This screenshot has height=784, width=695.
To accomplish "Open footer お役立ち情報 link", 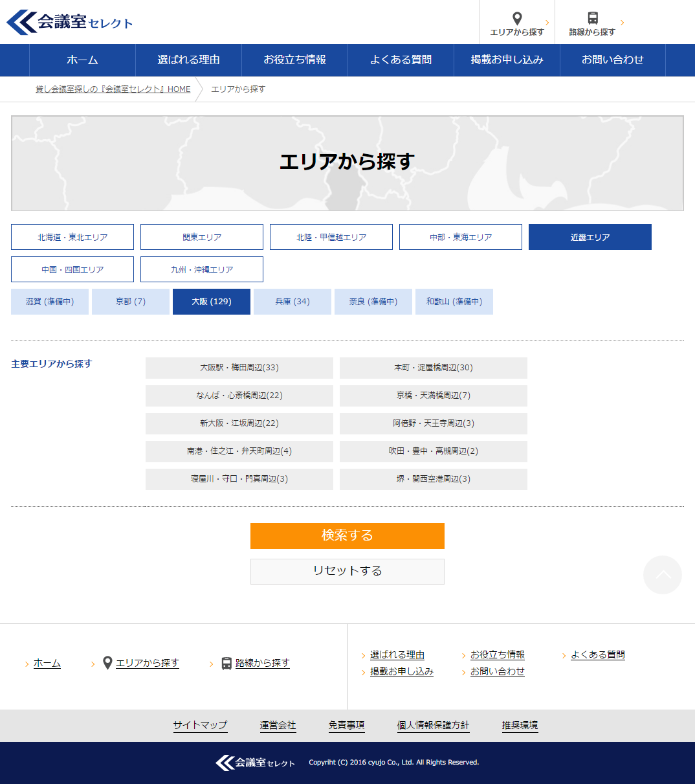I will (x=498, y=655).
